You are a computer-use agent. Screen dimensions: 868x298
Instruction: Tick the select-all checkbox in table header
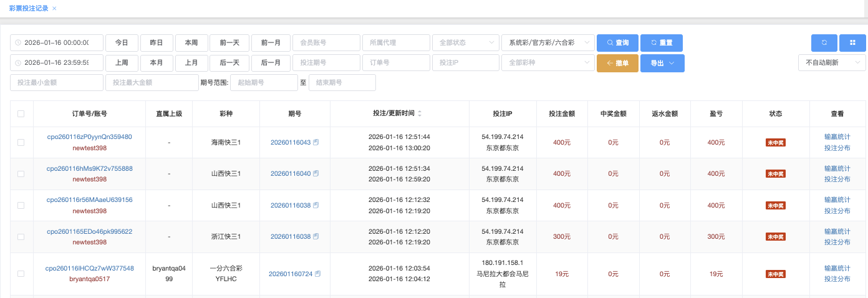point(21,114)
